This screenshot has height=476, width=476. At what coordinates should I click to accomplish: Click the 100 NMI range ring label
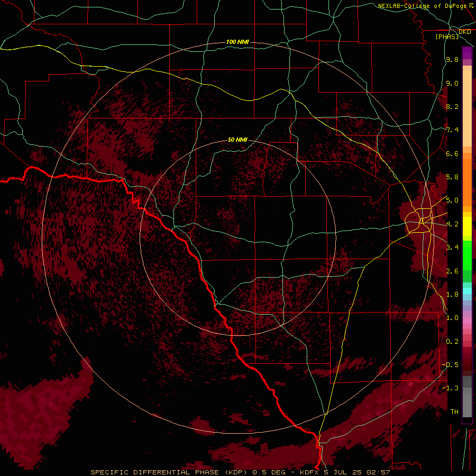pyautogui.click(x=237, y=42)
